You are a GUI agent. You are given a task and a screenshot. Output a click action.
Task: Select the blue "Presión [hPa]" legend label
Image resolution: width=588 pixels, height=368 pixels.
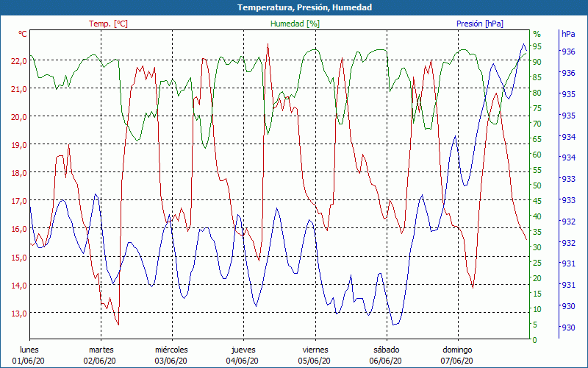coord(480,24)
